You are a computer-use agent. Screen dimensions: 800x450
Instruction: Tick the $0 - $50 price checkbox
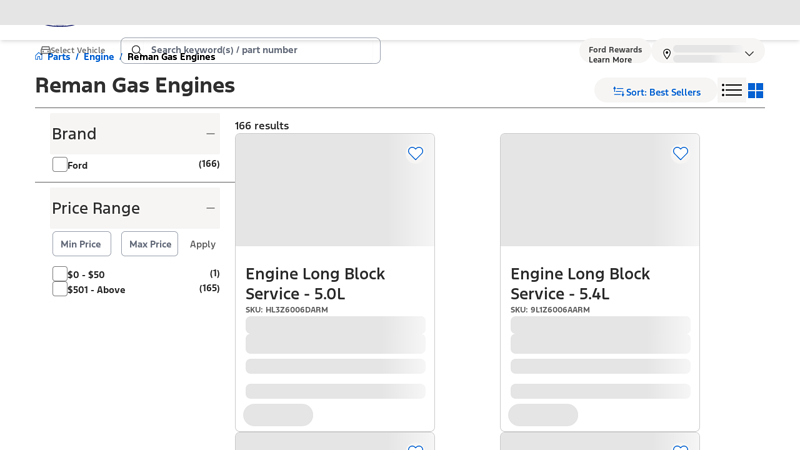tap(60, 274)
